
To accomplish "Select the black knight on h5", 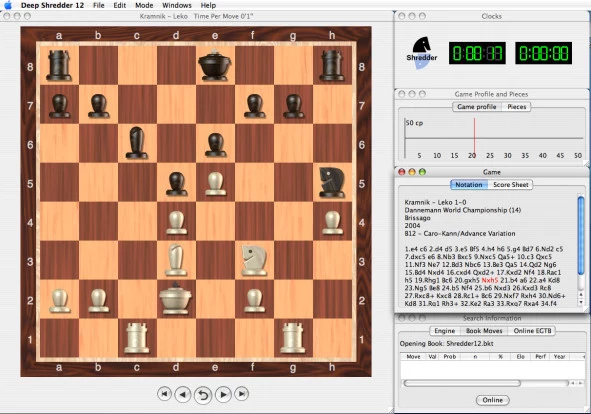I will tap(332, 182).
